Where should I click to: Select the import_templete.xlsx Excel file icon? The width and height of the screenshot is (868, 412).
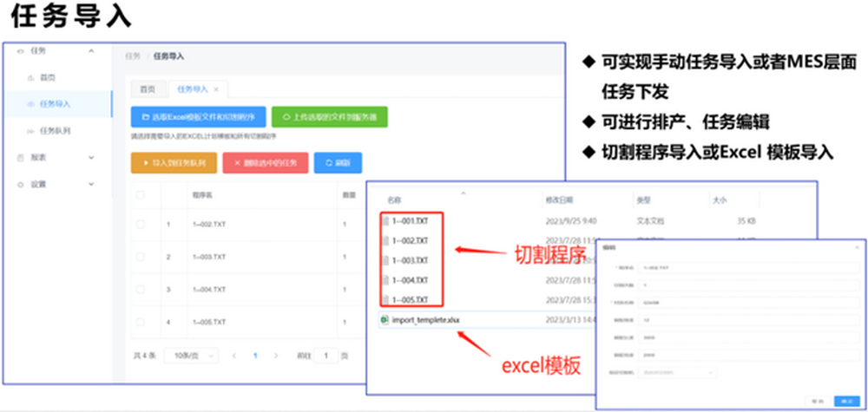[x=385, y=320]
